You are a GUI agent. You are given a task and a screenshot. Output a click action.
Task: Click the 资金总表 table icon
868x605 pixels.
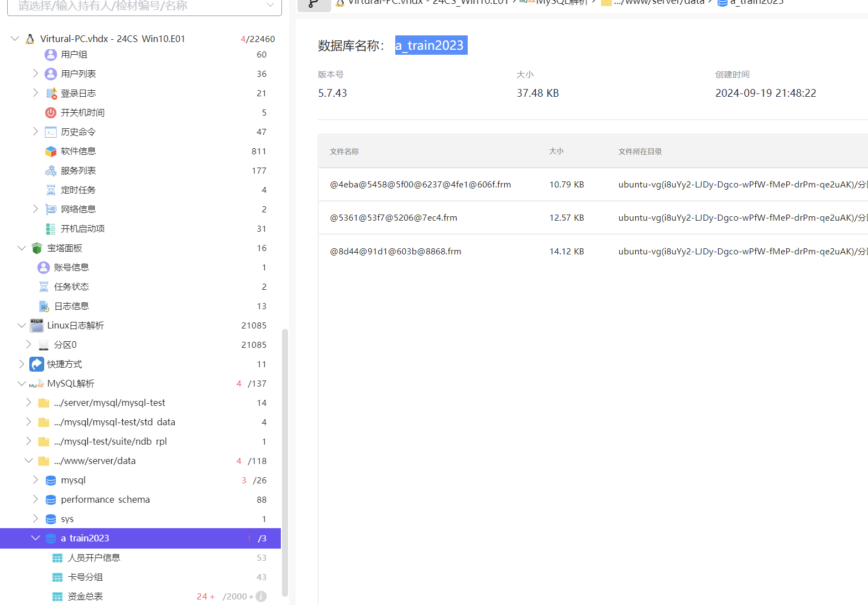(x=57, y=597)
